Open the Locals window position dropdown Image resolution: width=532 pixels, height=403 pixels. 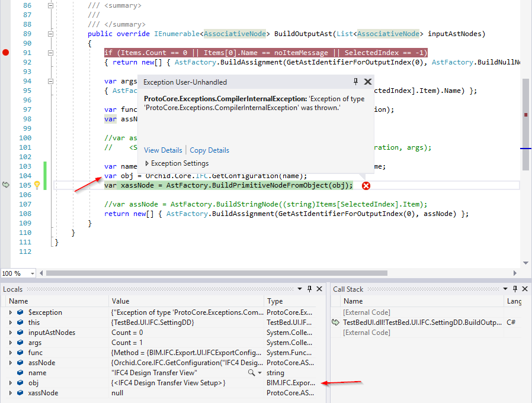[x=300, y=289]
